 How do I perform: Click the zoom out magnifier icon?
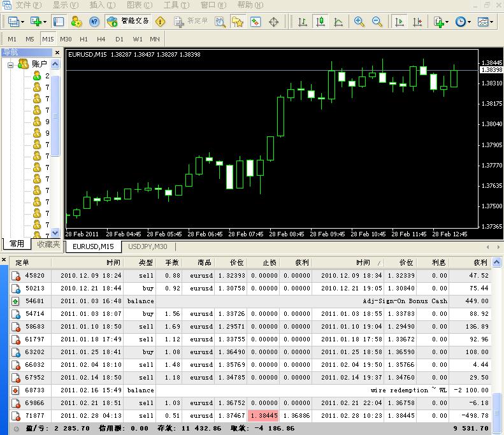(377, 22)
